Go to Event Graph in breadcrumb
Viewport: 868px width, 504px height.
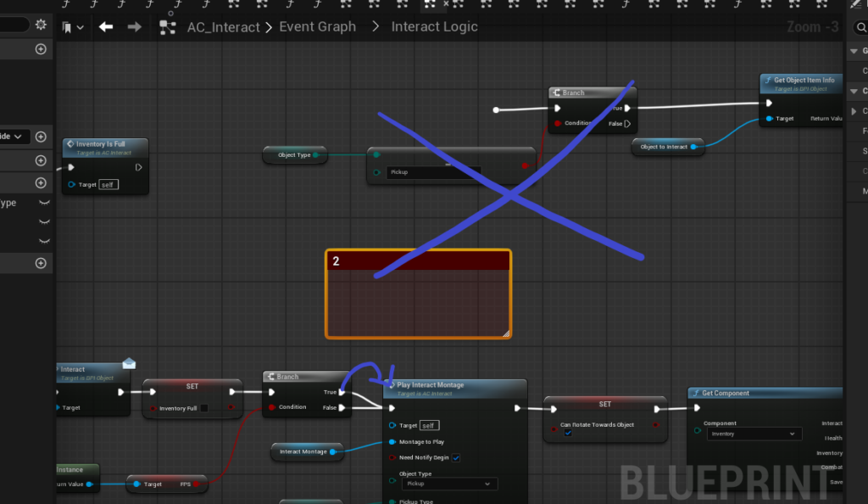point(318,27)
